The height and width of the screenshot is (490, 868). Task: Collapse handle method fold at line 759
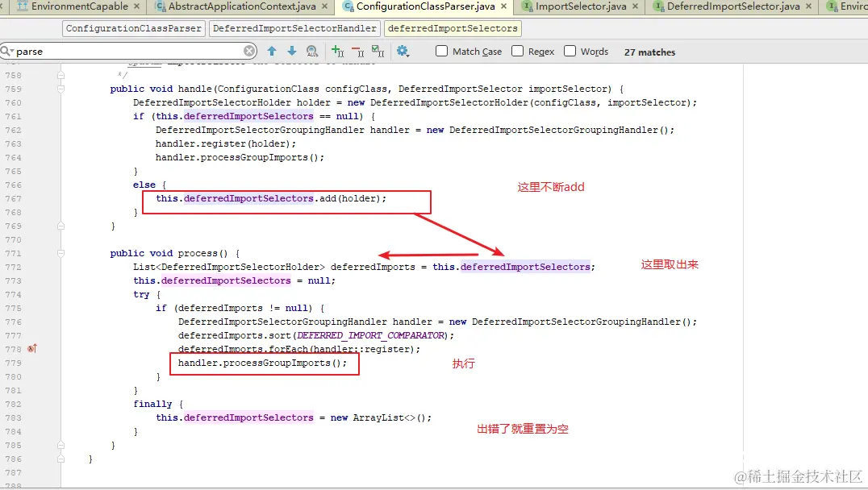tap(61, 89)
